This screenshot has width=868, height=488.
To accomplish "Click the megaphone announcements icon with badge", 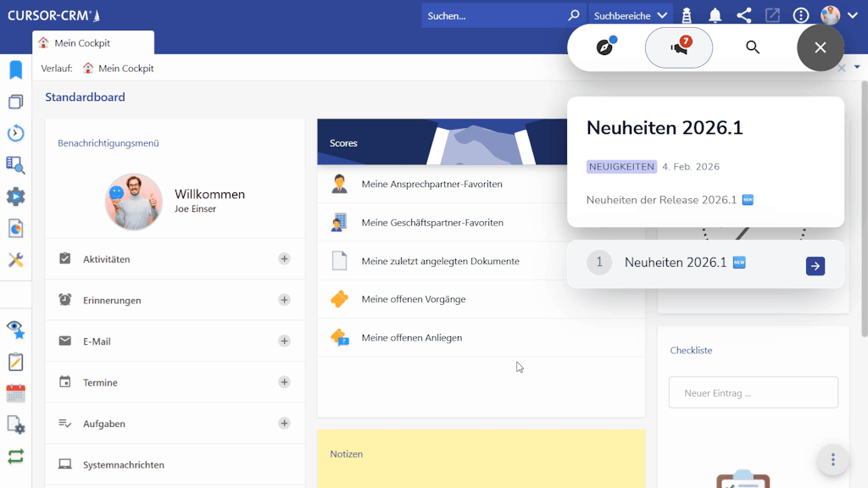I will point(679,47).
